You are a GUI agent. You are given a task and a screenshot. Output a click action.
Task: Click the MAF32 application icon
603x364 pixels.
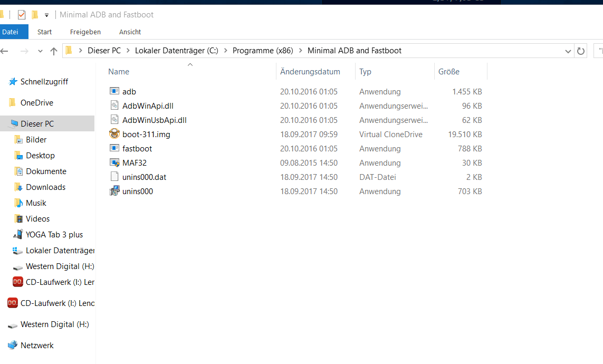(x=114, y=162)
